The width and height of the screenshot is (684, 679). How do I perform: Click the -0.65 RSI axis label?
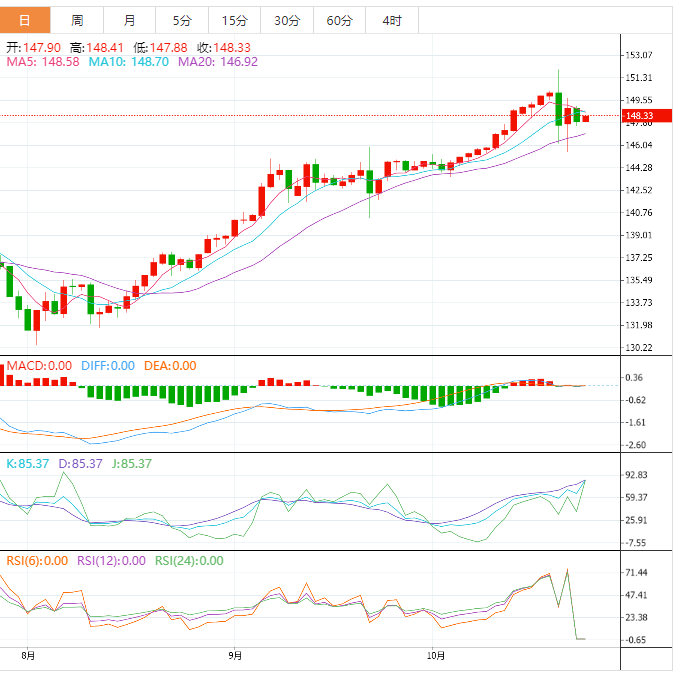[x=636, y=640]
